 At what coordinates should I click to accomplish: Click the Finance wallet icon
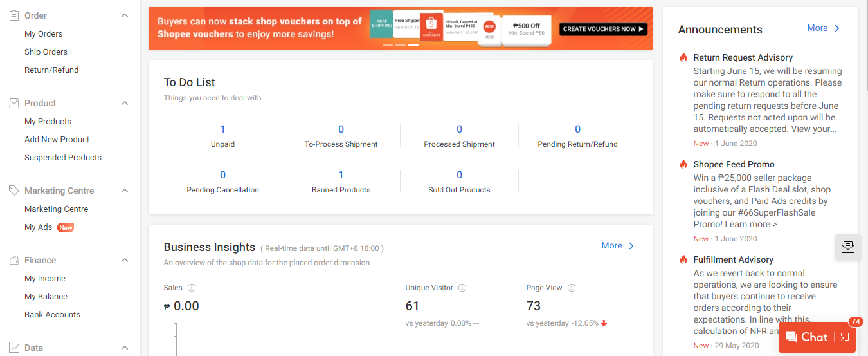pos(14,260)
